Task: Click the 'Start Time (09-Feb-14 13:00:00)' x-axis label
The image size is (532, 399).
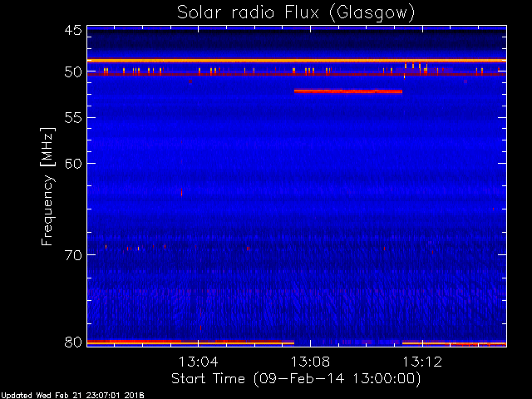Action: tap(296, 378)
